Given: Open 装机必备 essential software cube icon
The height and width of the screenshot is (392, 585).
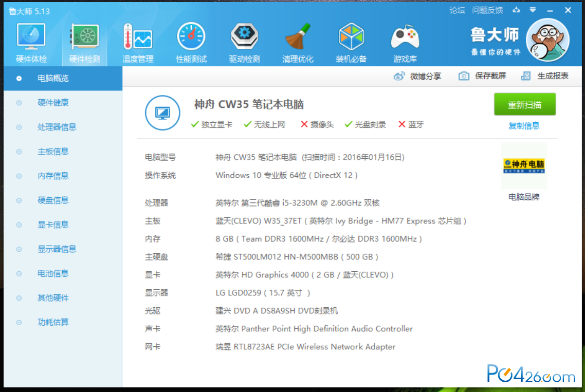Looking at the screenshot, I should (351, 36).
